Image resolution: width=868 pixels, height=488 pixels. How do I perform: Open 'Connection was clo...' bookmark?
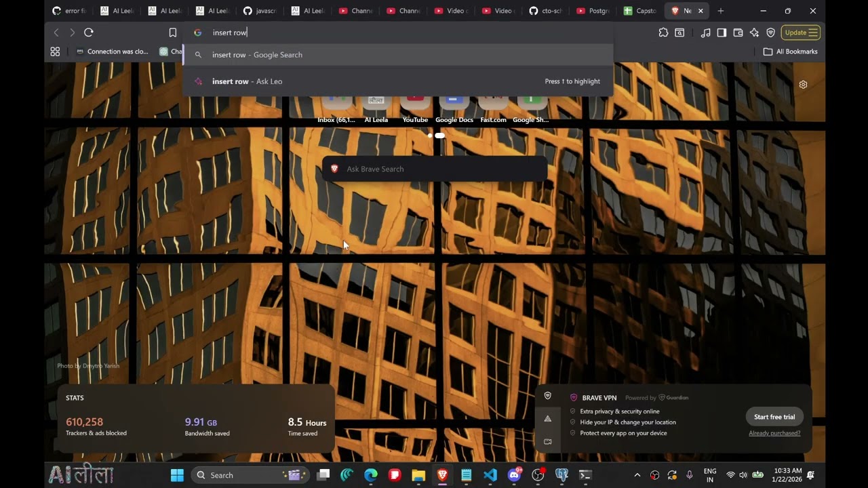tap(112, 52)
